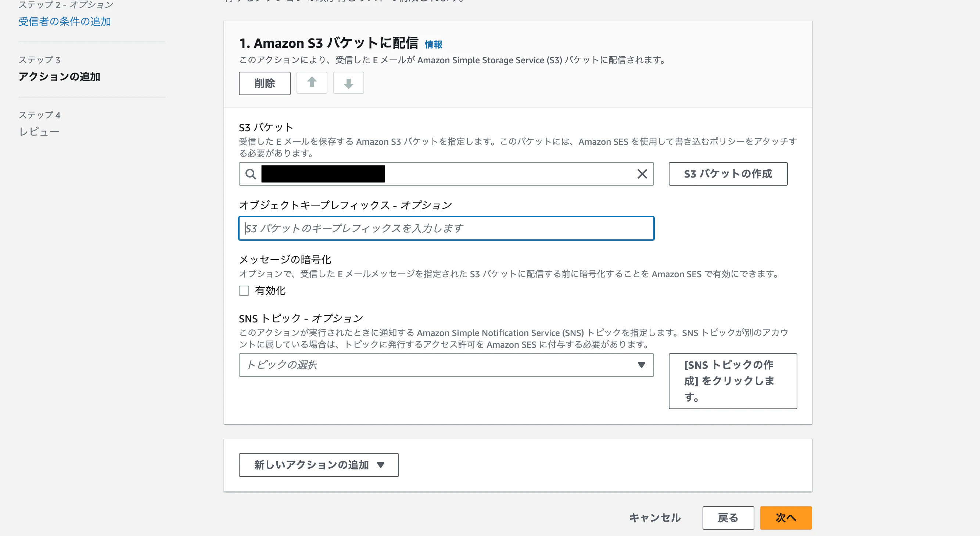Go back using the 戻る button
This screenshot has height=536, width=980.
click(x=728, y=518)
